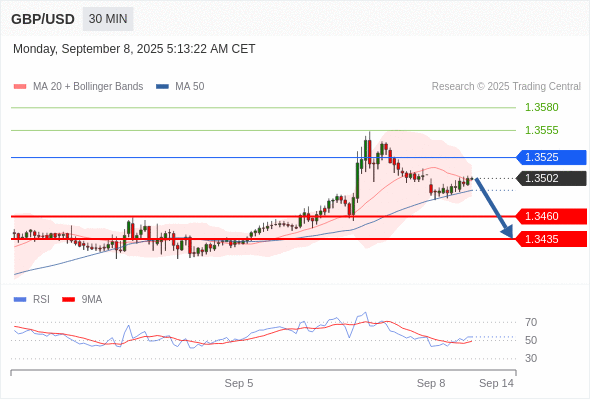Click the RSI 70 level label

pyautogui.click(x=531, y=322)
